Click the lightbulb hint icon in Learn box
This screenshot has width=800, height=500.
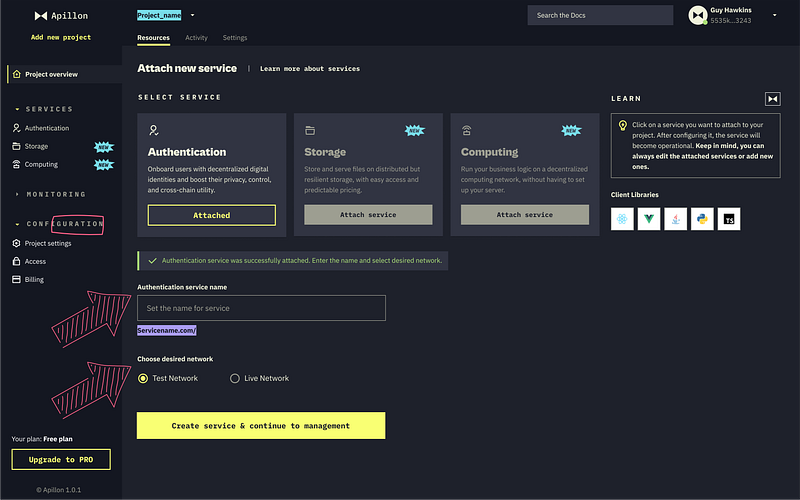622,126
